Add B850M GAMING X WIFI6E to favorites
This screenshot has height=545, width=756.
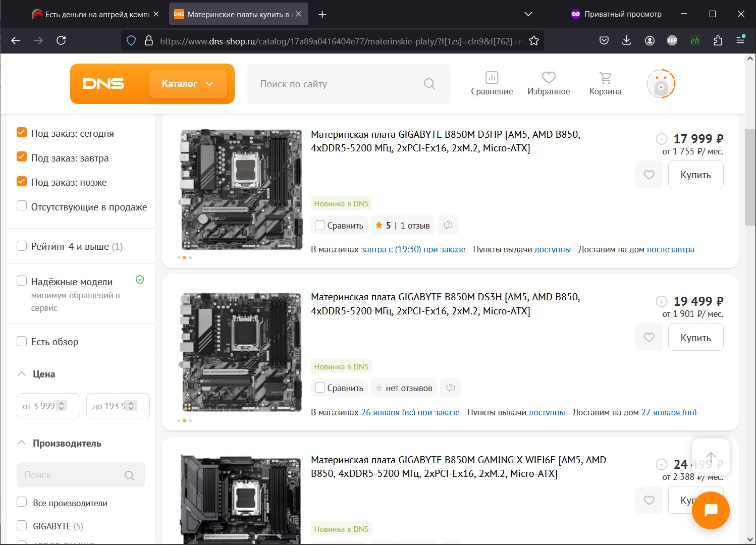click(x=649, y=500)
